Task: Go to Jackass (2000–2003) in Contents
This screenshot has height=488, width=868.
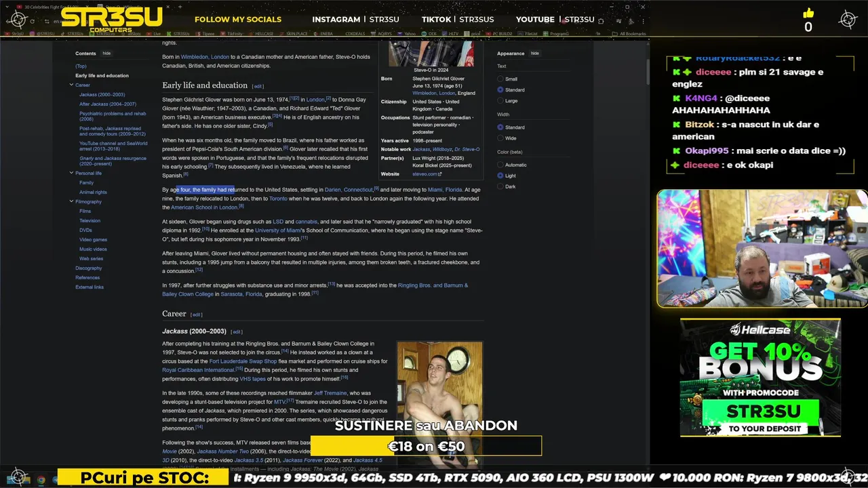Action: tap(102, 95)
